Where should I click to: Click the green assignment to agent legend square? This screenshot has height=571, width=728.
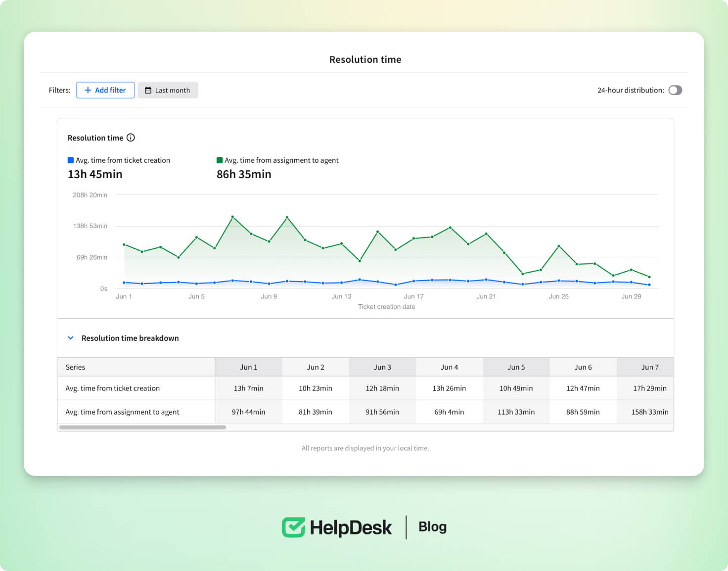(220, 160)
